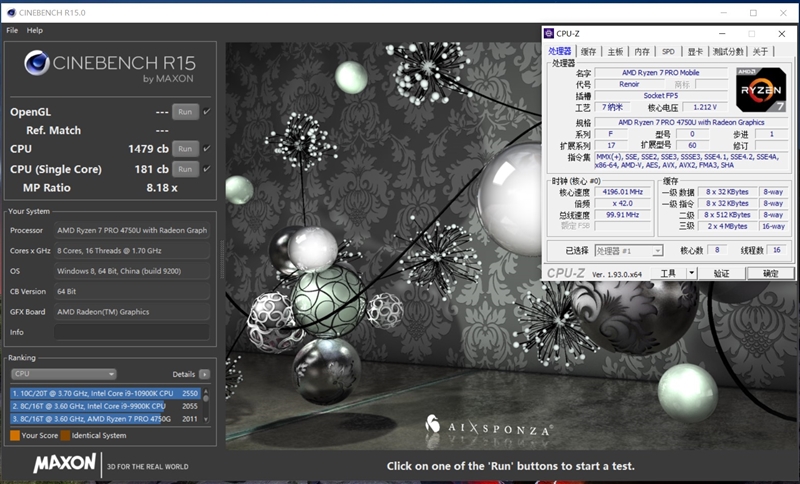Switch to 缓存 tab in CPU-Z
This screenshot has height=484, width=800.
coord(588,52)
